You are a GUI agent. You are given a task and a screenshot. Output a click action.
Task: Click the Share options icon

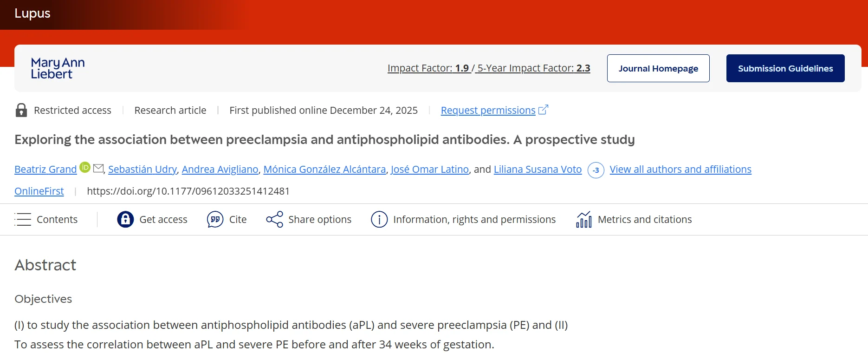point(274,219)
